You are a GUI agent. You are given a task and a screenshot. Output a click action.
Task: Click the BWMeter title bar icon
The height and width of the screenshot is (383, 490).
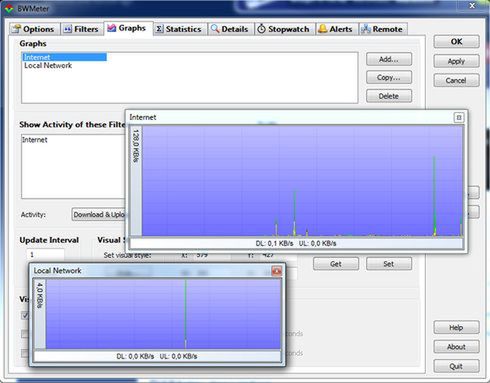[9, 8]
